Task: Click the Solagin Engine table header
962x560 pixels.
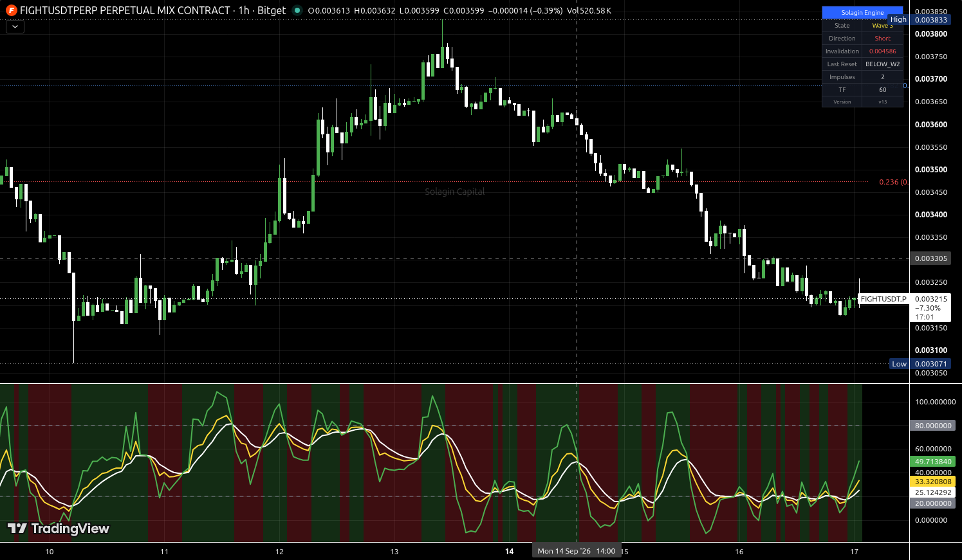Action: 862,13
